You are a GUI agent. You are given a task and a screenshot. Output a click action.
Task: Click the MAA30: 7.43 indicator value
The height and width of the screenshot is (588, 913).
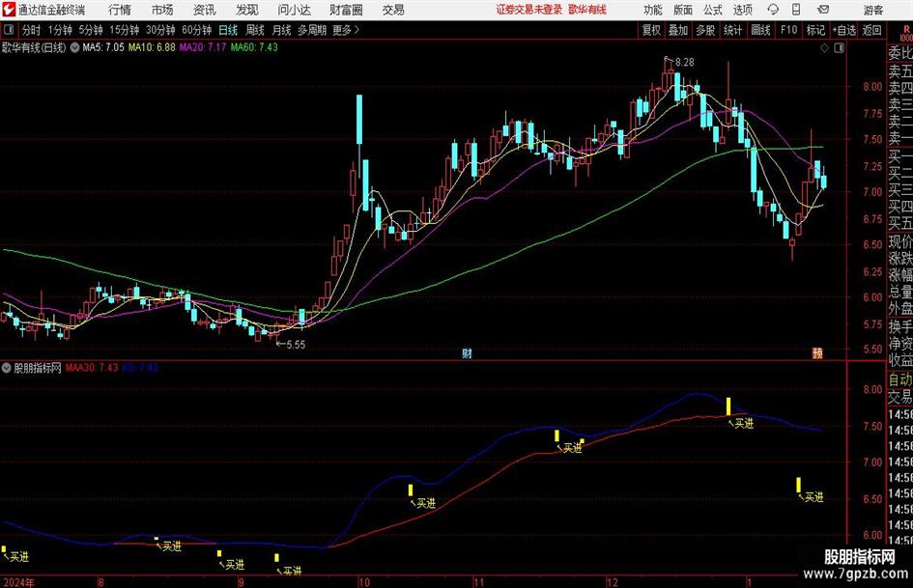pyautogui.click(x=92, y=367)
